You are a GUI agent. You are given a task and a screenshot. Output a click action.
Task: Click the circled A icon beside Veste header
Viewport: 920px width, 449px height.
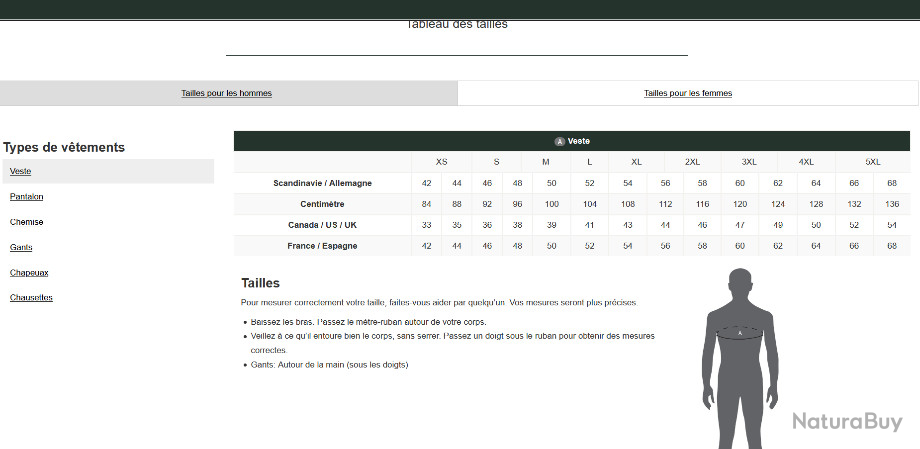(560, 141)
